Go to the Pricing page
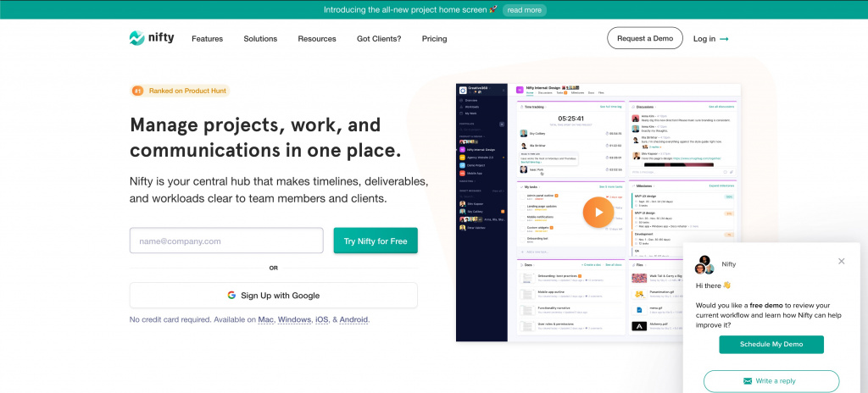 434,39
